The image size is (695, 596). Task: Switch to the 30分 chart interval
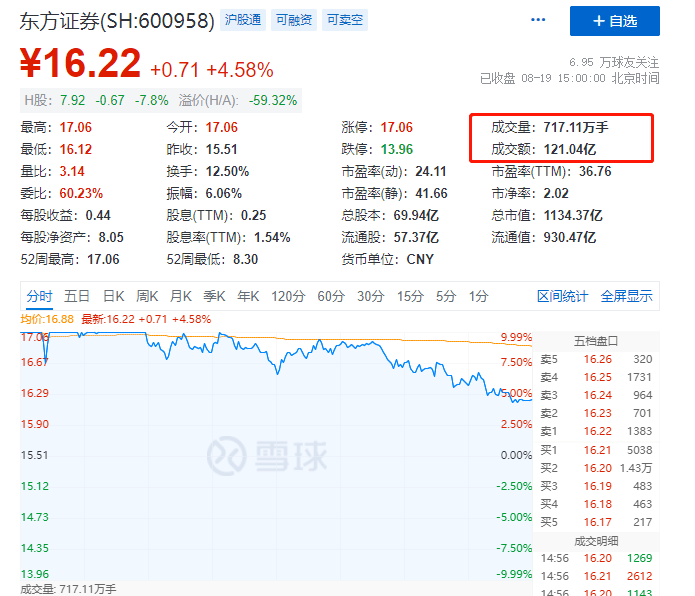pyautogui.click(x=370, y=296)
